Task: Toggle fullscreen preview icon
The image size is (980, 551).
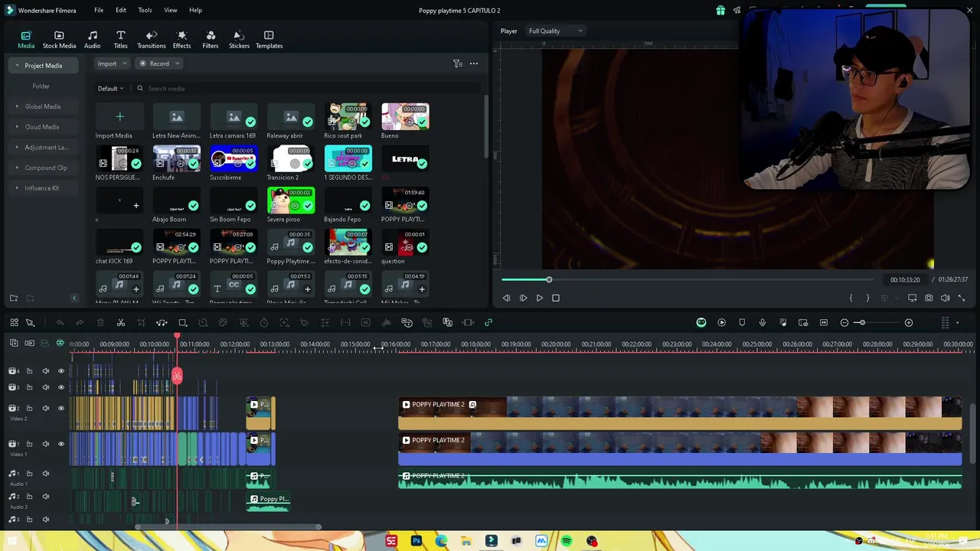Action: point(962,298)
